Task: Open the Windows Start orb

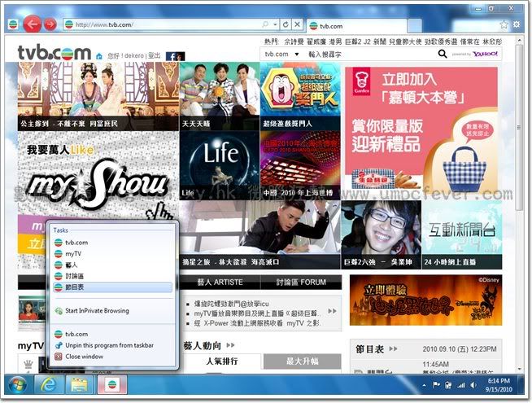Action: pos(16,383)
